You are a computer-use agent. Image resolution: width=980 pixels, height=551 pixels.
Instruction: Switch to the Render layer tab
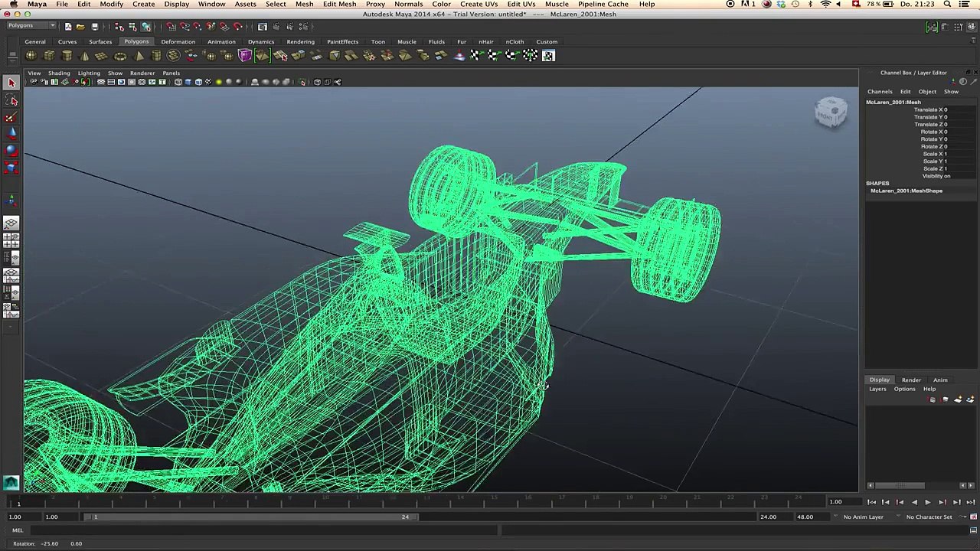click(910, 380)
